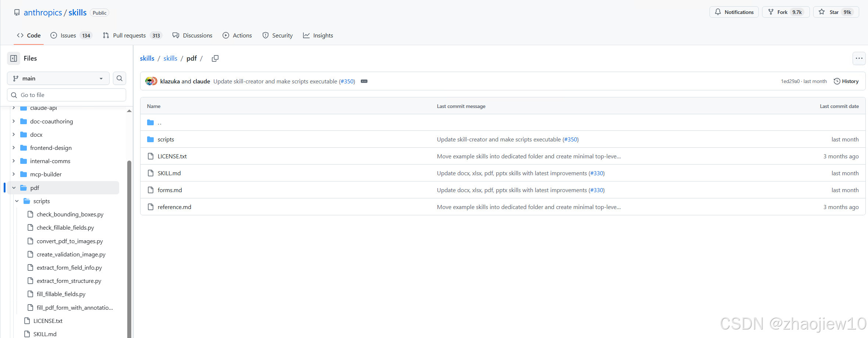
Task: Click the Fork icon button
Action: (771, 12)
